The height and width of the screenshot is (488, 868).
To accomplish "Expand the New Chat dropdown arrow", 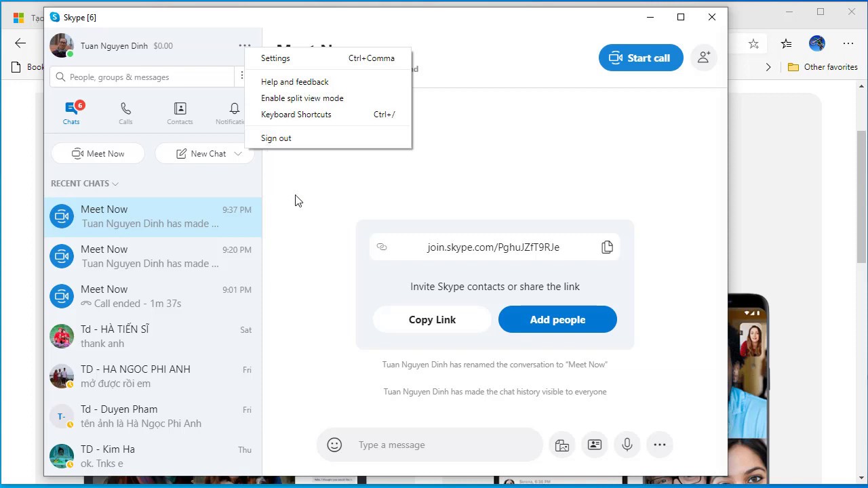I will (238, 154).
